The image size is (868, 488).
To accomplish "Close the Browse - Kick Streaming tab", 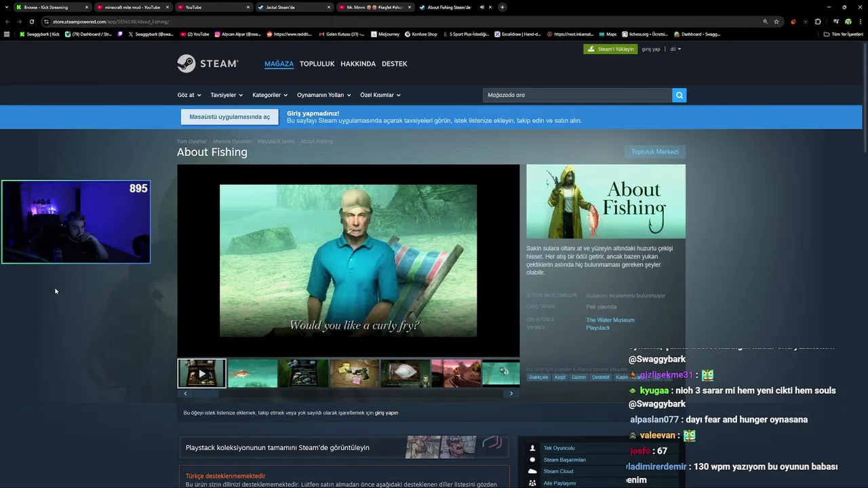I will (x=87, y=7).
